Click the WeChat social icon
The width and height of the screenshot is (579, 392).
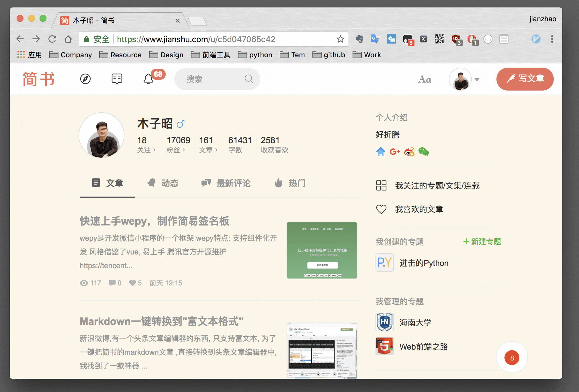423,152
